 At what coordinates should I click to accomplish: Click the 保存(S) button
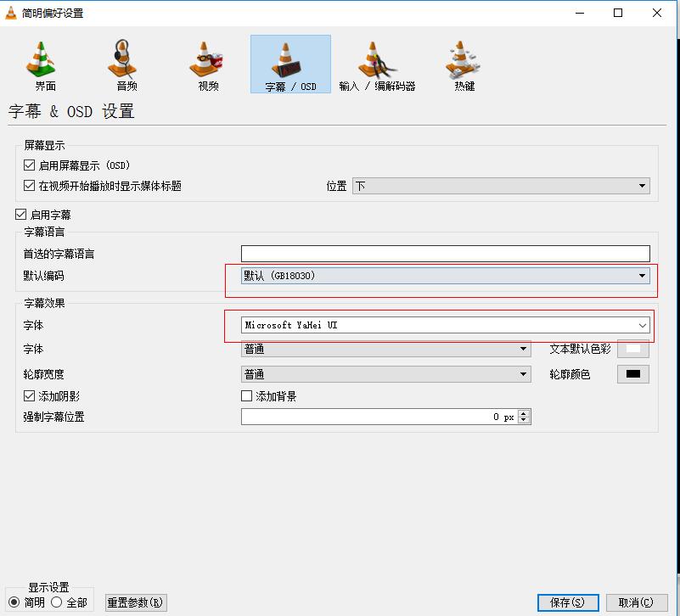567,602
